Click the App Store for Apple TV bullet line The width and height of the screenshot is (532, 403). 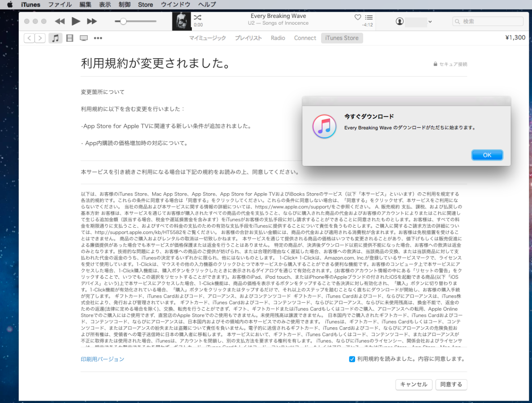[x=167, y=126]
